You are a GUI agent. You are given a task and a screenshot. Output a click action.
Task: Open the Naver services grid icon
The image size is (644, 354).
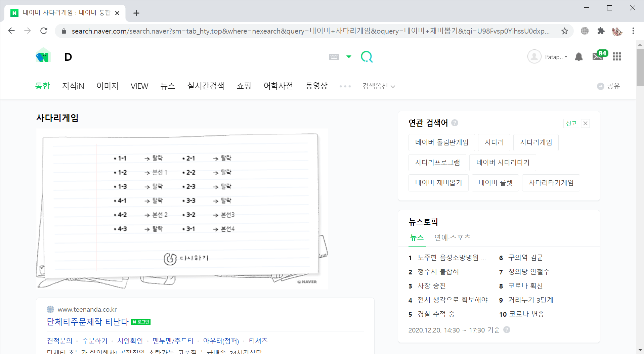click(617, 57)
